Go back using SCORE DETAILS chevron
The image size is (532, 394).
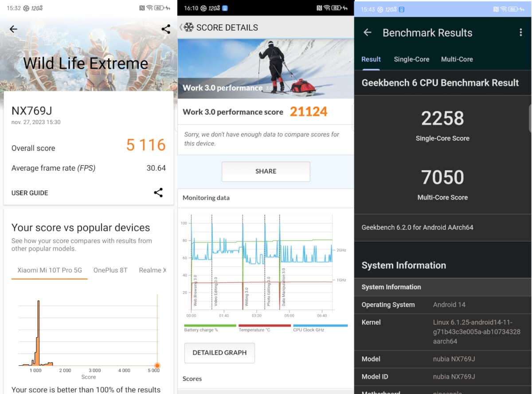(180, 27)
